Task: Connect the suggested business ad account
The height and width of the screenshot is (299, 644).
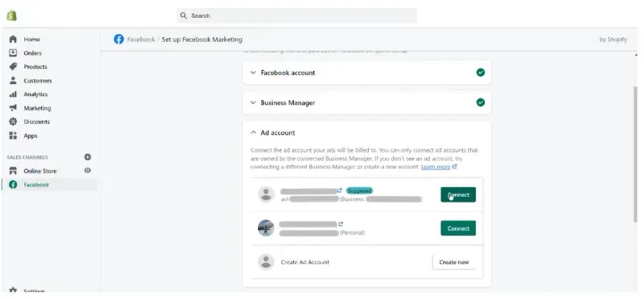Action: tap(458, 195)
